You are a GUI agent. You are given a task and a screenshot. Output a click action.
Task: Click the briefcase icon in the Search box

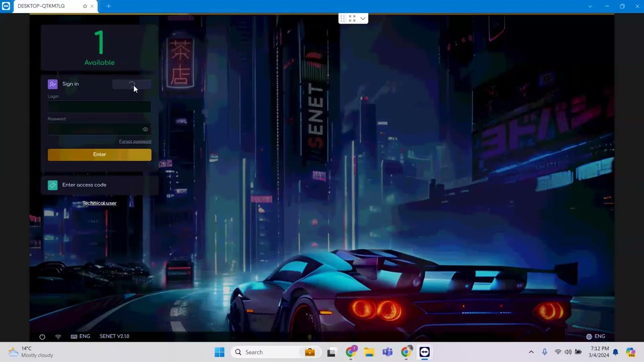310,352
